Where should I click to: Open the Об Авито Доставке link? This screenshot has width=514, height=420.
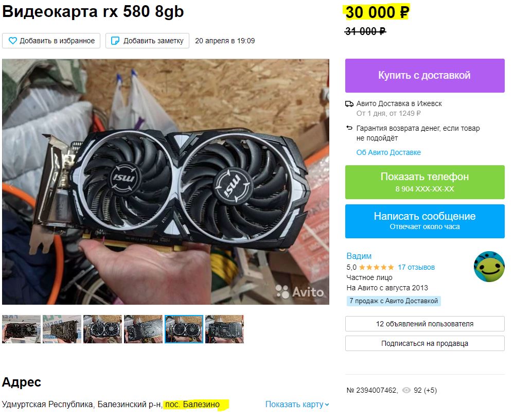(388, 152)
